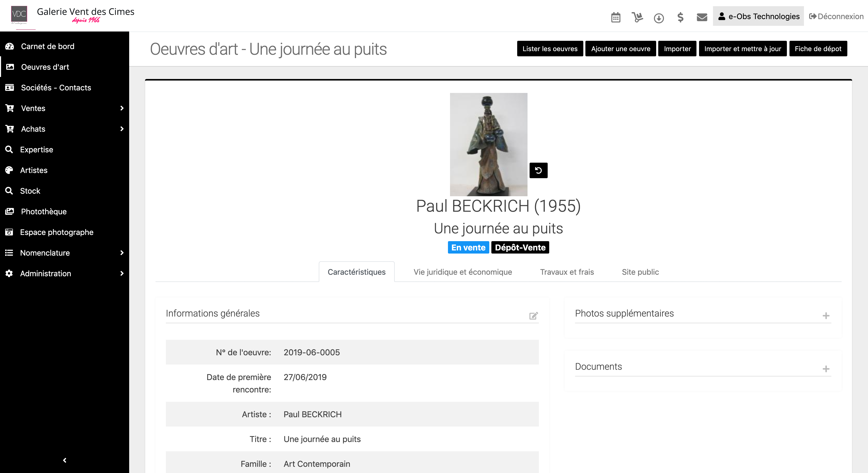The height and width of the screenshot is (473, 868).
Task: Click the Administration gear icon
Action: (9, 273)
